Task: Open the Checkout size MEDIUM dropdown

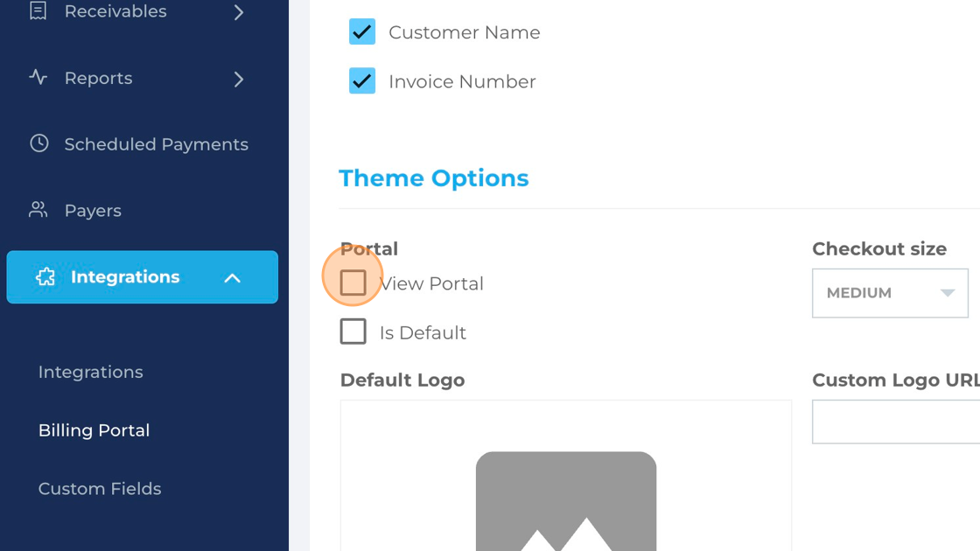Action: [890, 293]
